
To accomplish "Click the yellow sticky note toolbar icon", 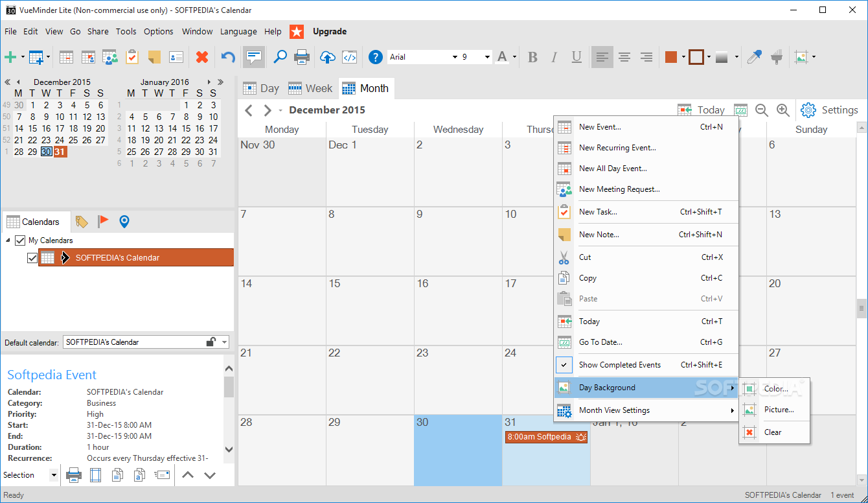I will 154,57.
